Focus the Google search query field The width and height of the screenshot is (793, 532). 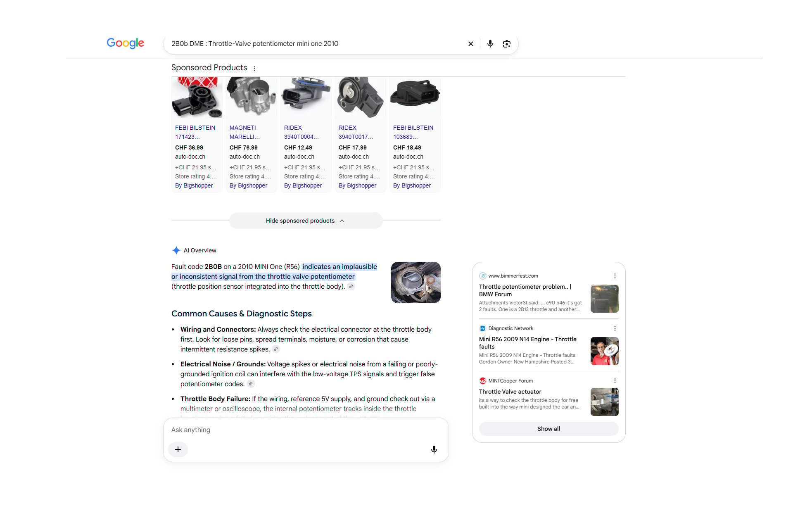pos(316,44)
